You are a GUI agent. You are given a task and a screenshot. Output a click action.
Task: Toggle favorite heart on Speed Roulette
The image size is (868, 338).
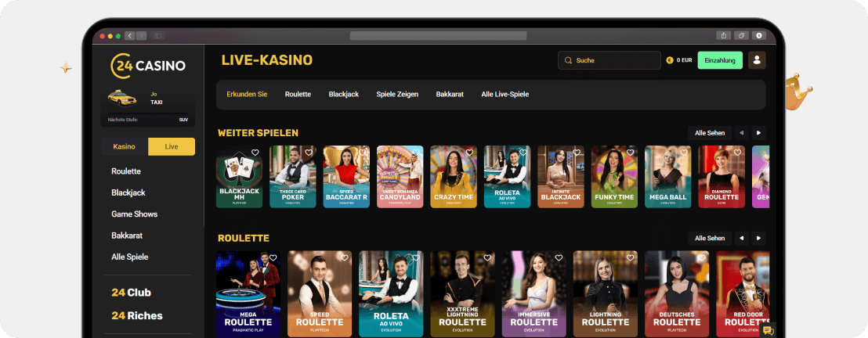click(345, 257)
